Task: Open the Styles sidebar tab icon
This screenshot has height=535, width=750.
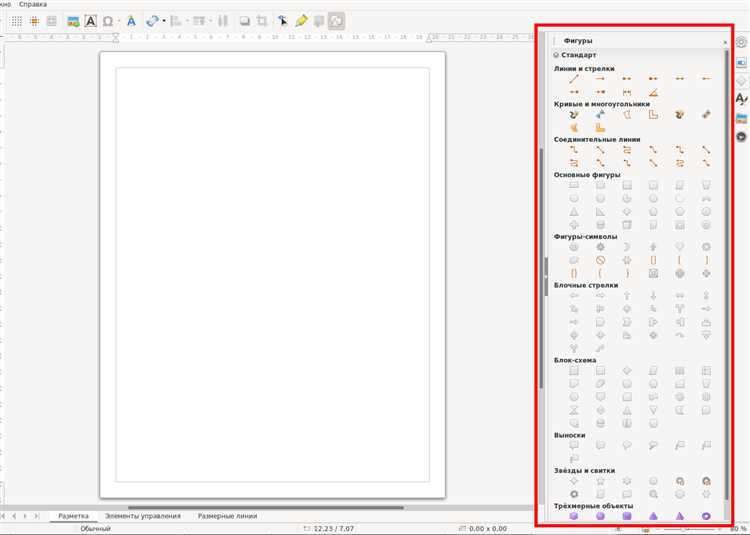Action: pyautogui.click(x=741, y=99)
